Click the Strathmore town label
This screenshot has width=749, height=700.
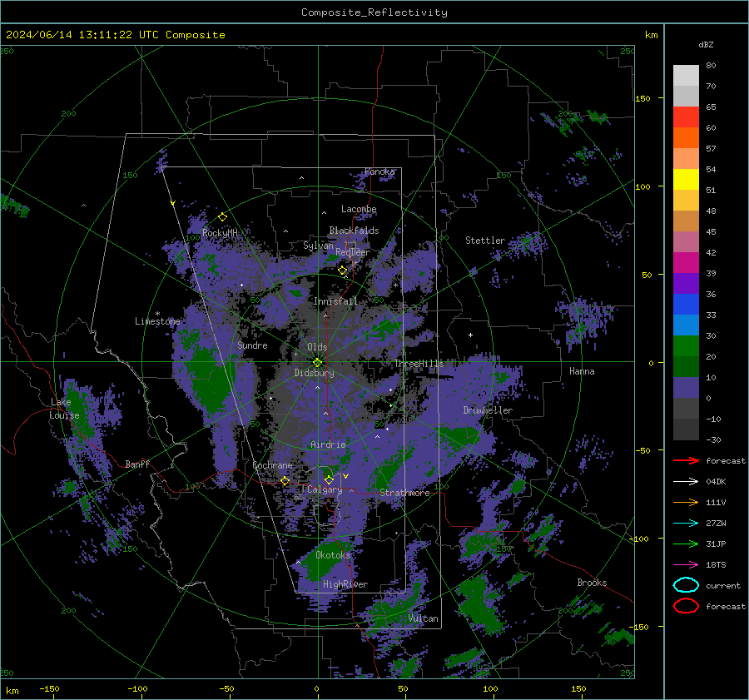coord(404,493)
